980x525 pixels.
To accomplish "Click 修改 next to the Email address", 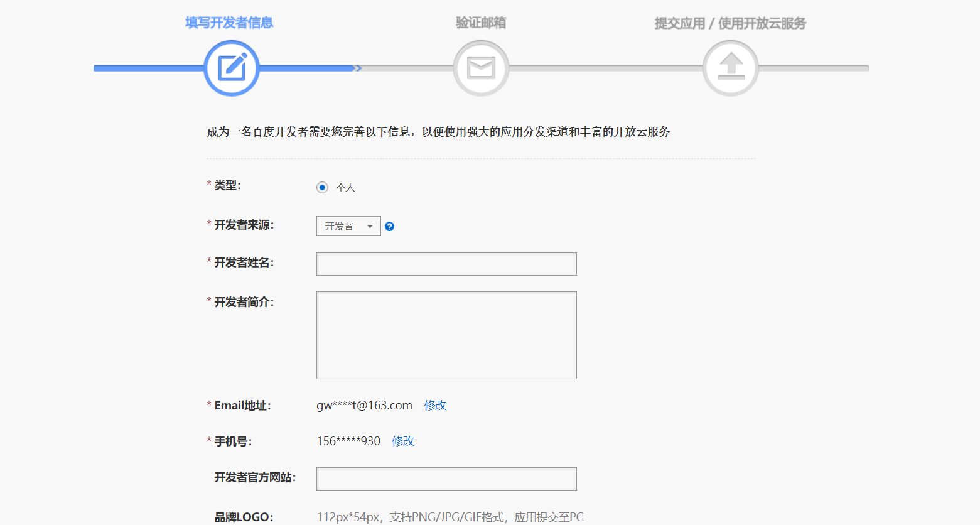I will tap(436, 405).
